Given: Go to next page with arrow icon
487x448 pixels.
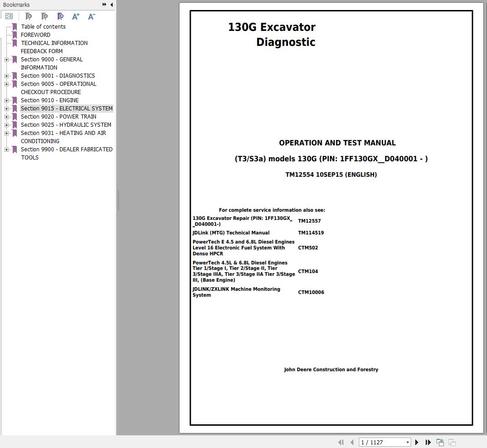Looking at the screenshot, I should click(x=417, y=442).
